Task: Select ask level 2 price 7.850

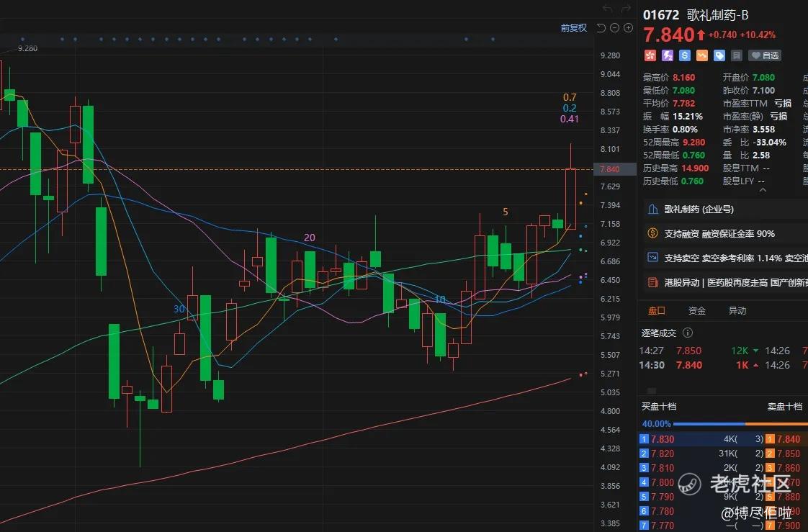Action: point(789,454)
